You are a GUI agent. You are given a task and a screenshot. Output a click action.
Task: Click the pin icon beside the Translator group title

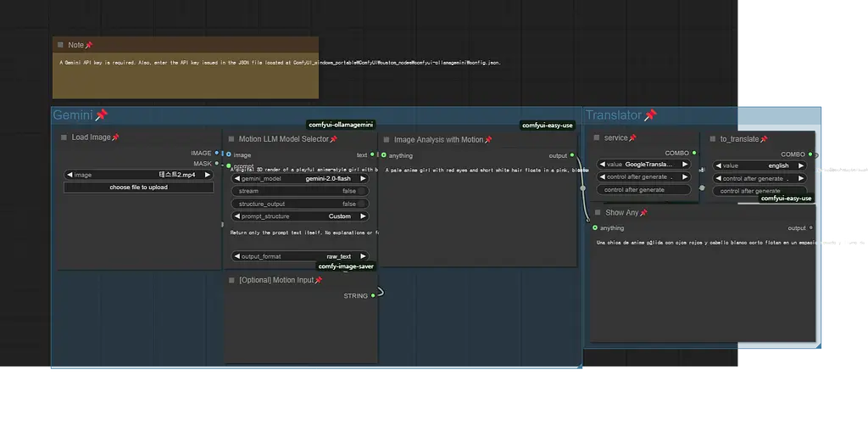650,115
